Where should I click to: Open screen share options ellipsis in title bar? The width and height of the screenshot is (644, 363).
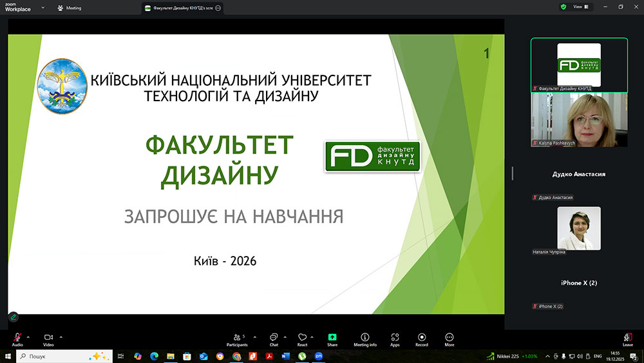(x=218, y=8)
